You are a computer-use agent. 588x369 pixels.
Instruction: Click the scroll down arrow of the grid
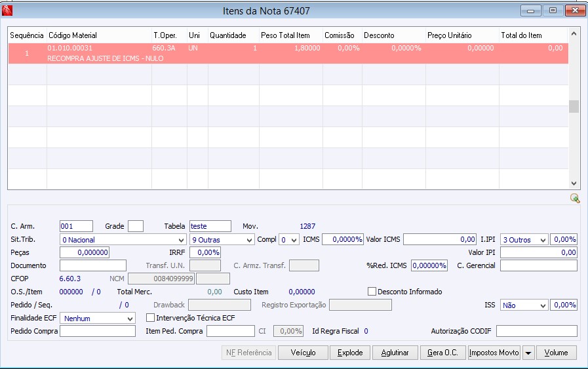pos(574,184)
